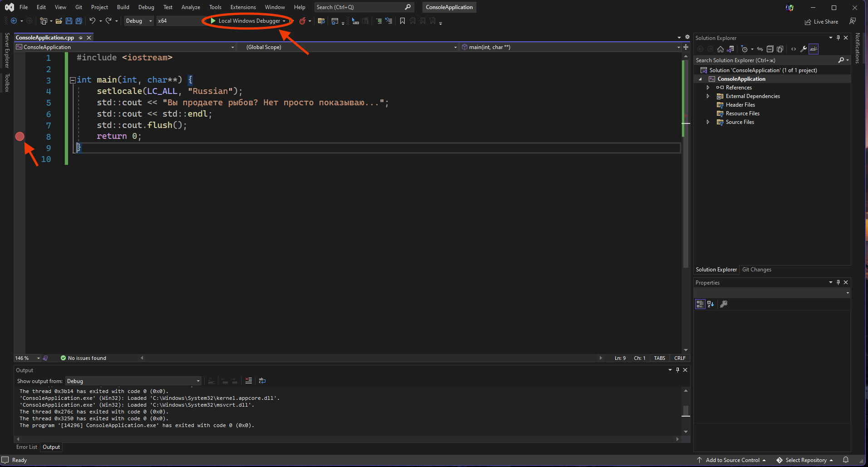The width and height of the screenshot is (868, 467).
Task: Expand the Source Files node
Action: coord(709,122)
